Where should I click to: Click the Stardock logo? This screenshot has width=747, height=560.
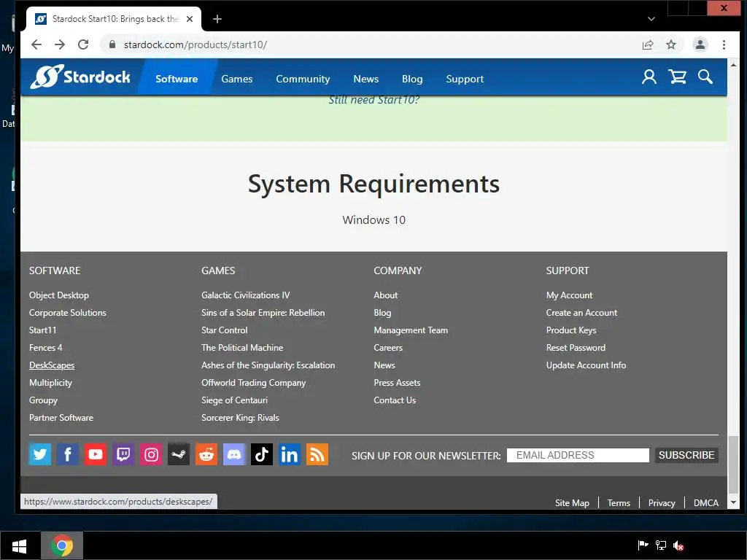point(80,77)
